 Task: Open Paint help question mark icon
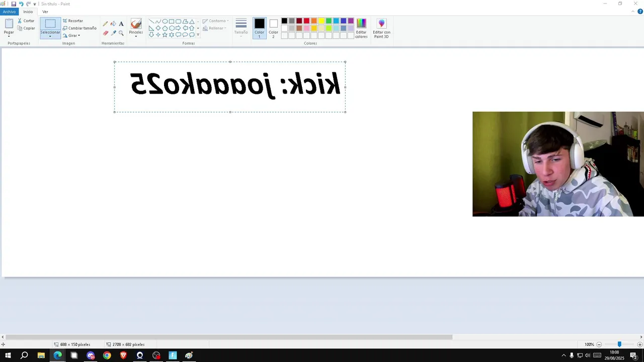point(640,12)
